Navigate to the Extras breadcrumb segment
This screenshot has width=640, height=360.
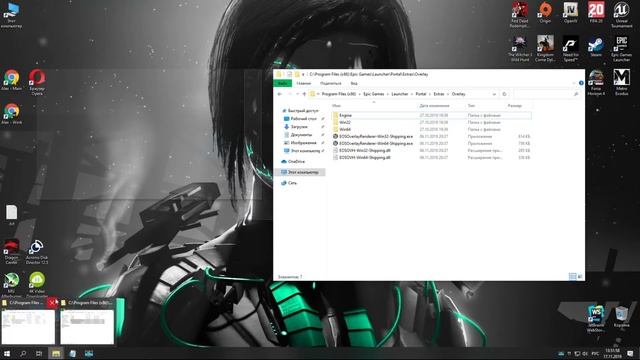[439, 94]
